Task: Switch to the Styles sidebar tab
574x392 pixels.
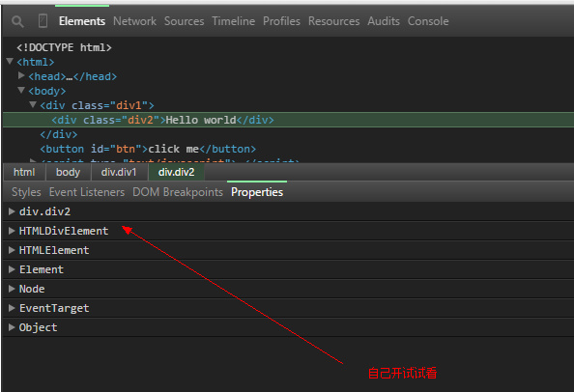Action: tap(26, 192)
